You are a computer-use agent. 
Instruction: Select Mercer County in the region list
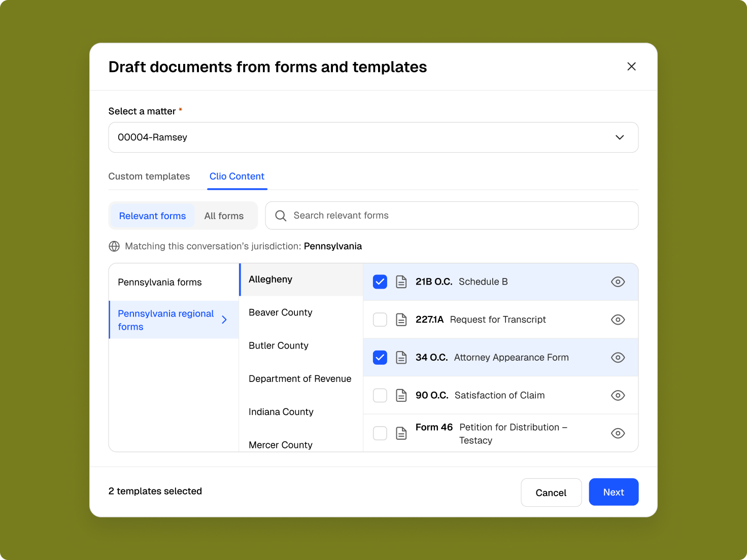click(x=301, y=442)
